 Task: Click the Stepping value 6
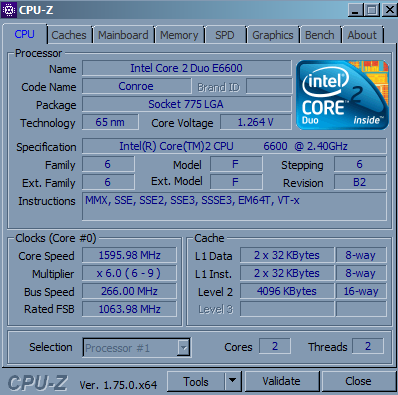pyautogui.click(x=360, y=164)
